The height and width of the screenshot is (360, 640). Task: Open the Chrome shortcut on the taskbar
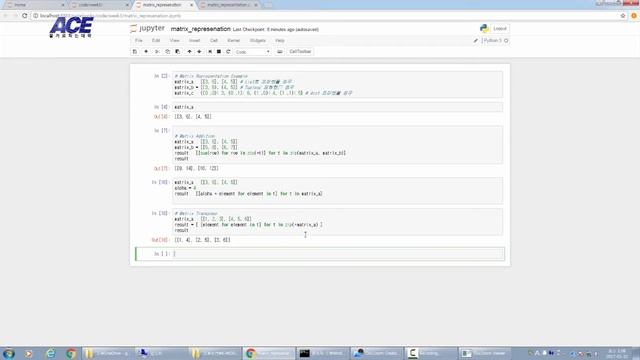tap(71, 353)
